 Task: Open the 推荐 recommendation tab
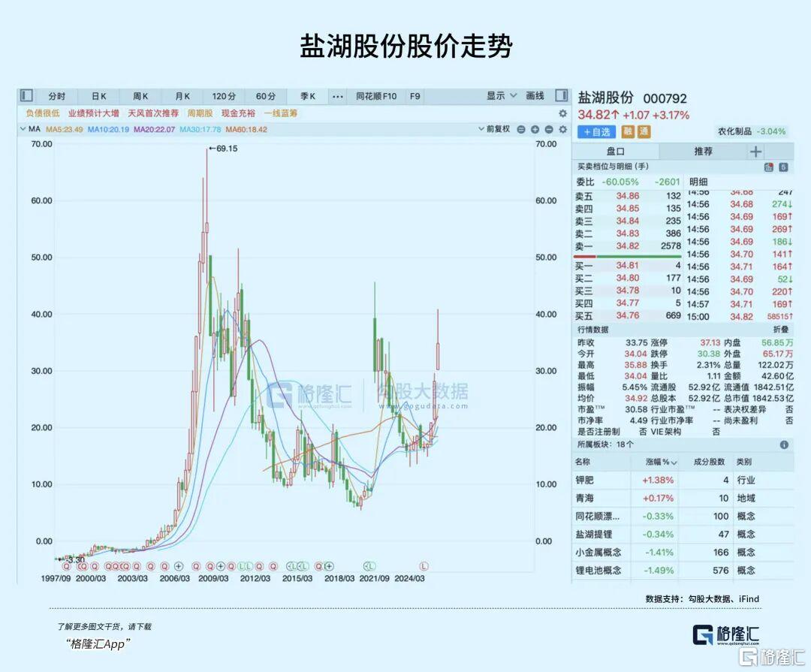pos(703,151)
